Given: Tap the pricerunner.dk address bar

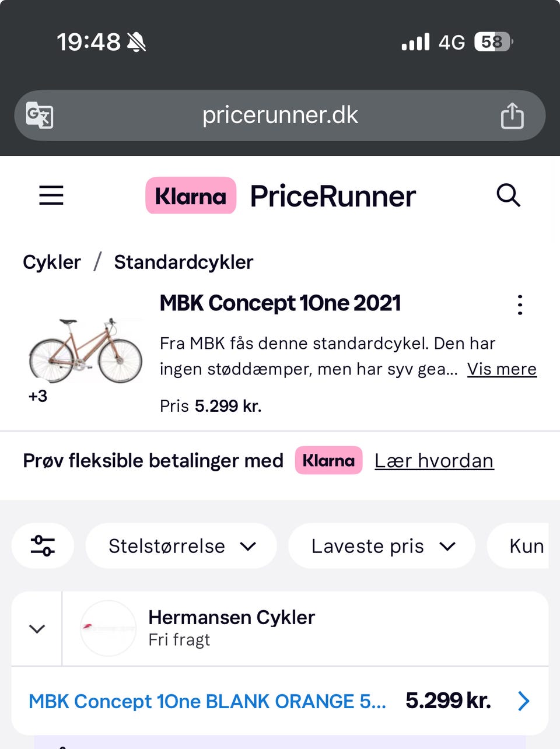Looking at the screenshot, I should 280,115.
